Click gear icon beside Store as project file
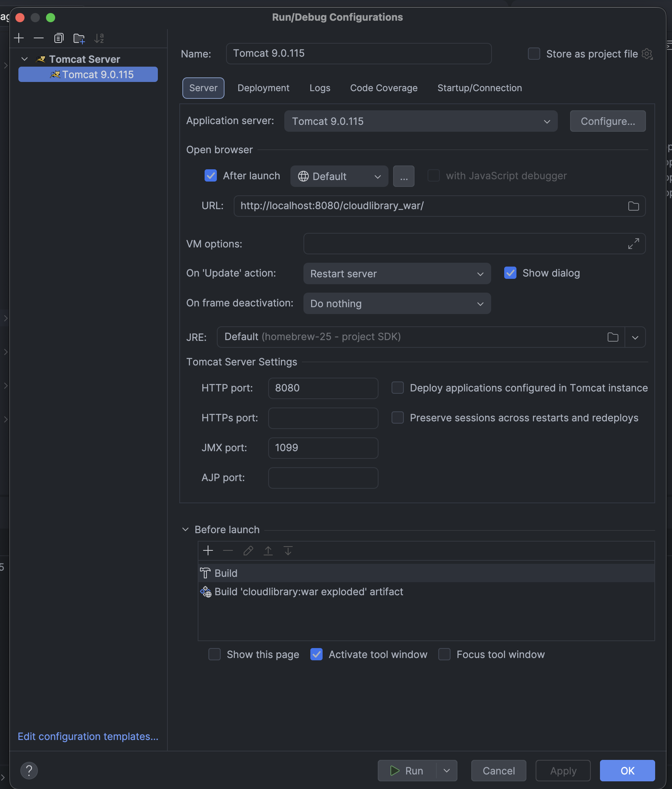672x789 pixels. (x=647, y=54)
